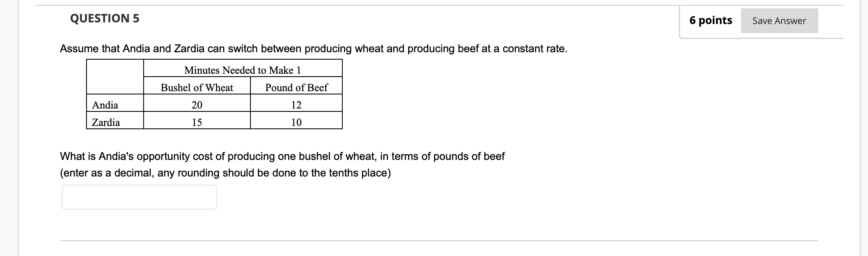Click the value 12 in Andia's row
868x256 pixels.
[296, 105]
